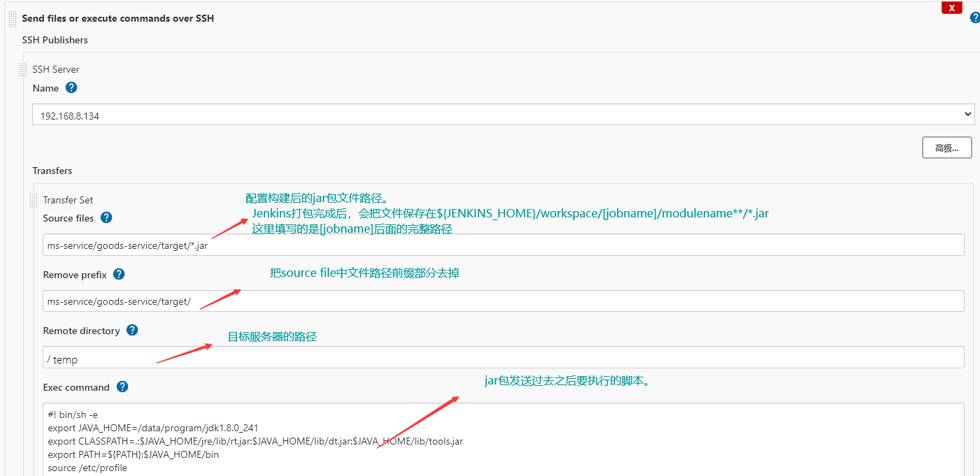The width and height of the screenshot is (980, 476).
Task: Grab the drag handle beside Transfer Set
Action: [33, 200]
